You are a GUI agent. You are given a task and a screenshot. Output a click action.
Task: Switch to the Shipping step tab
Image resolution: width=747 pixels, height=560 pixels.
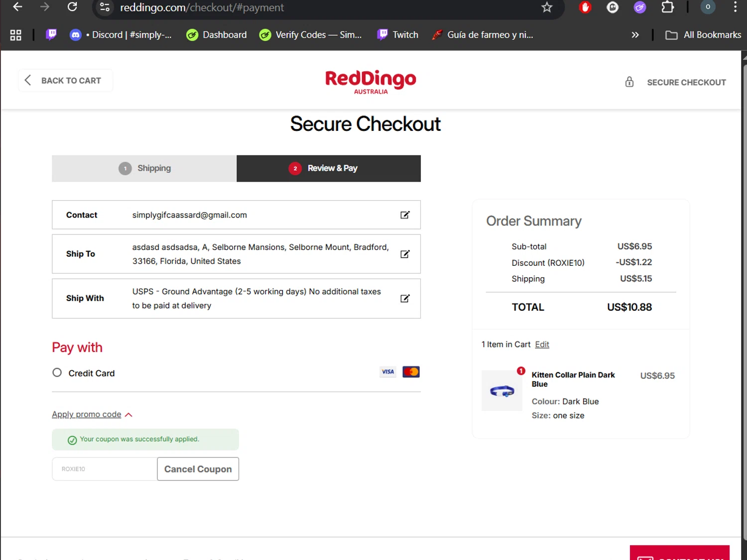[x=144, y=168]
